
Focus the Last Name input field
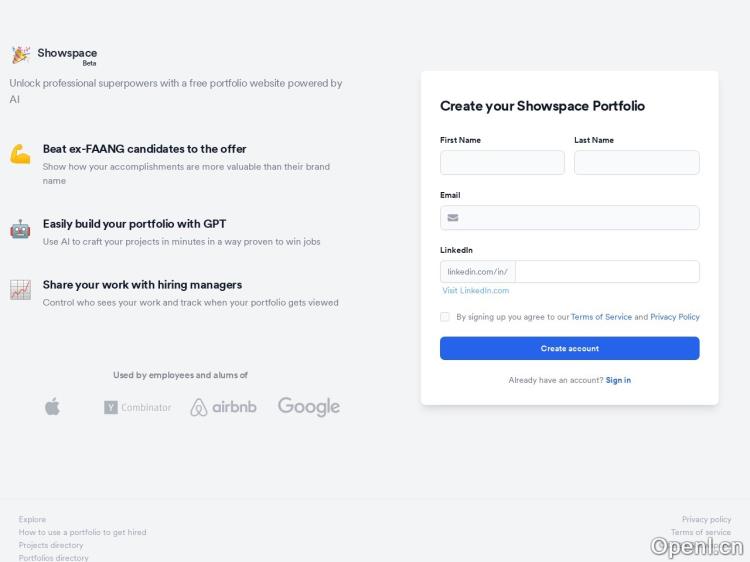pos(636,163)
